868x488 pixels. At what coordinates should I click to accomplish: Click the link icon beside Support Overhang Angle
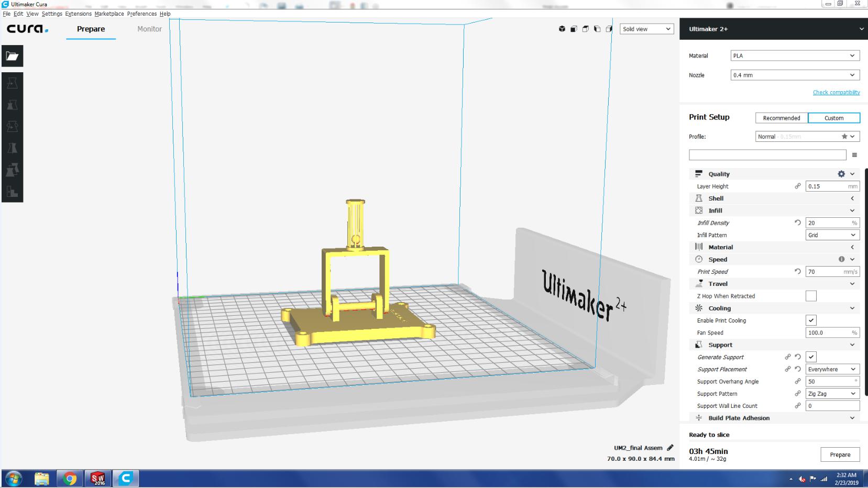[798, 381]
